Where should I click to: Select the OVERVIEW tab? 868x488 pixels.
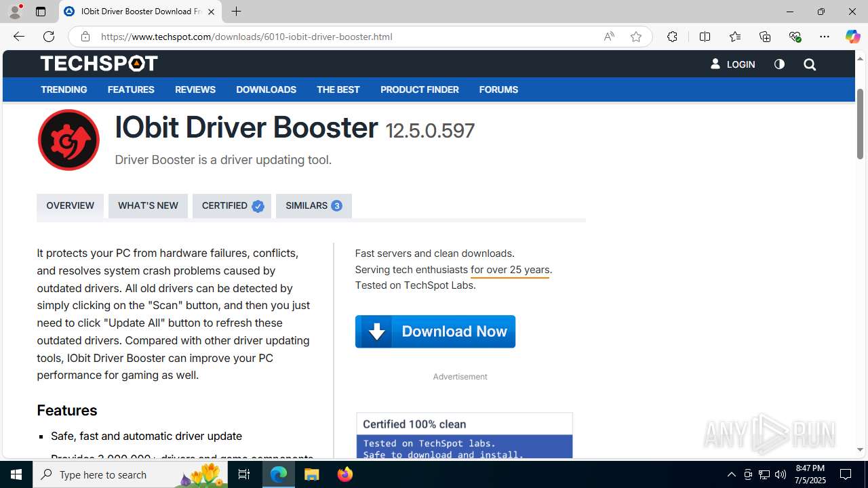(x=71, y=205)
